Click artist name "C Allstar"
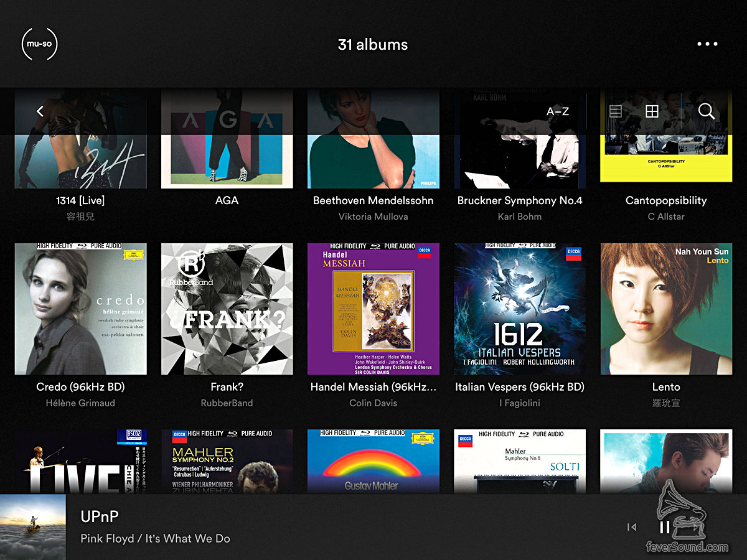 coord(666,217)
